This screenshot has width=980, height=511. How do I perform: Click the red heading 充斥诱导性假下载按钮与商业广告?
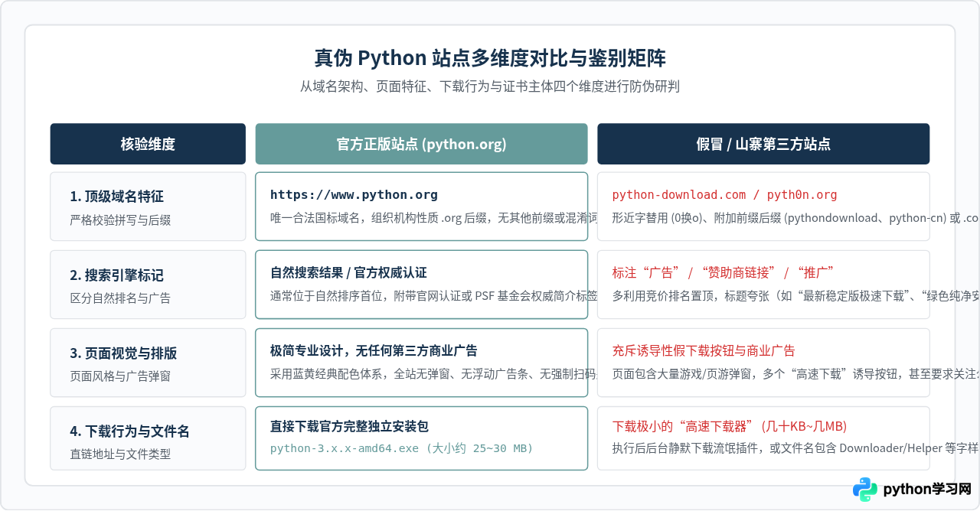click(704, 350)
